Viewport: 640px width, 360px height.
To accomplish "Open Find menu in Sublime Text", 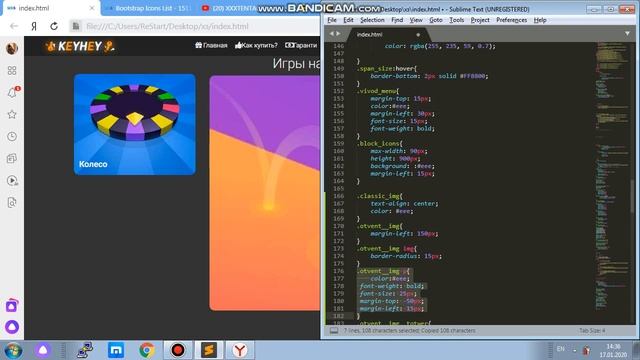I will coord(397,20).
